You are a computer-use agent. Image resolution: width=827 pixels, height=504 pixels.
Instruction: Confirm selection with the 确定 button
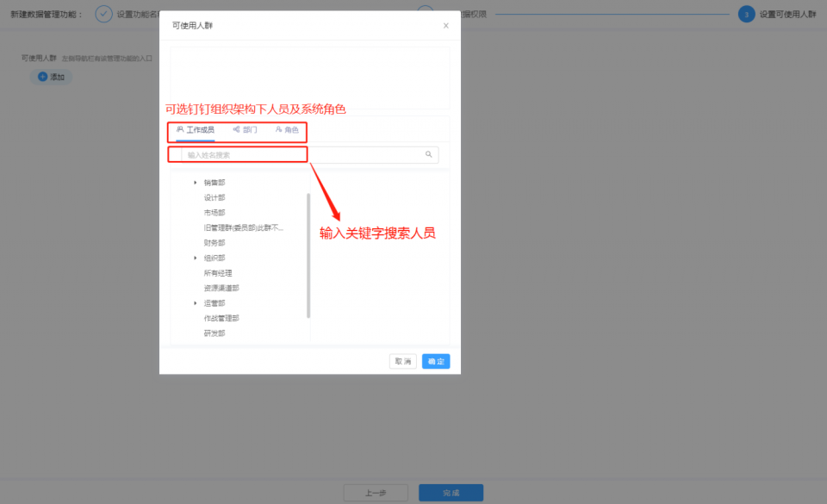(435, 361)
